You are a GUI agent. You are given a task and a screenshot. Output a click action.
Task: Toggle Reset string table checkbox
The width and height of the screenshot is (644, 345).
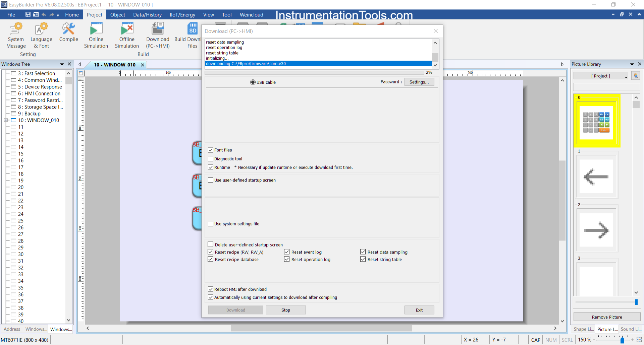363,259
